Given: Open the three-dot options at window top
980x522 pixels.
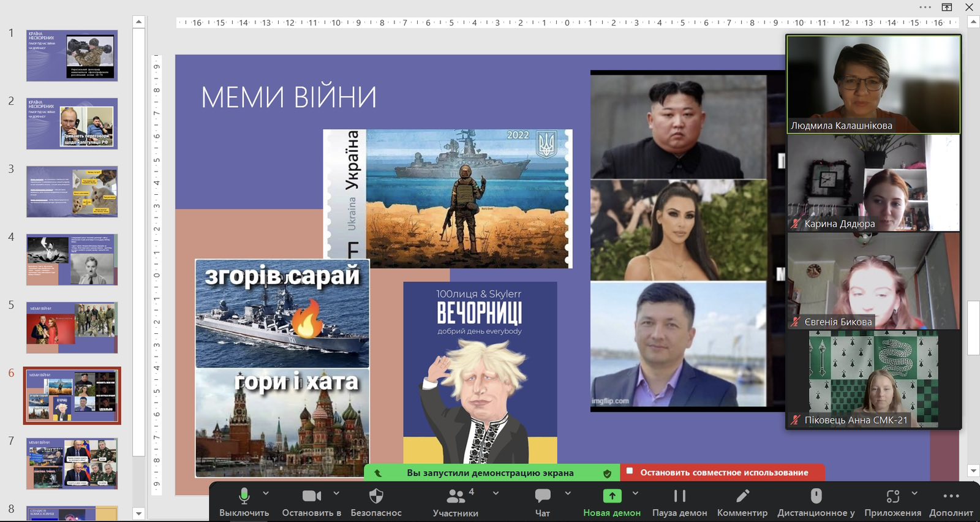Looking at the screenshot, I should coord(925,7).
